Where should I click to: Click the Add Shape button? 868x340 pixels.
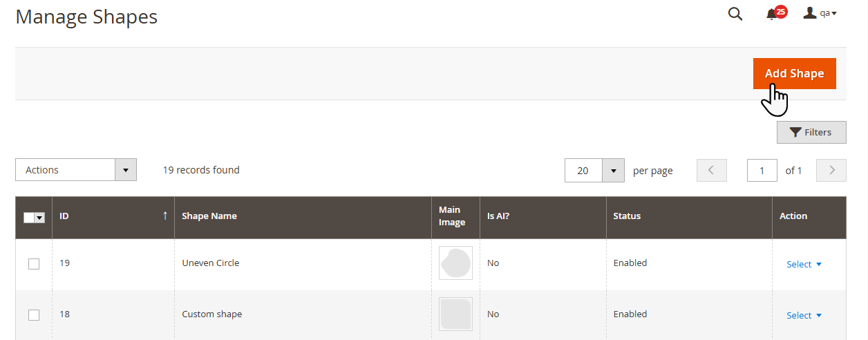[x=794, y=73]
